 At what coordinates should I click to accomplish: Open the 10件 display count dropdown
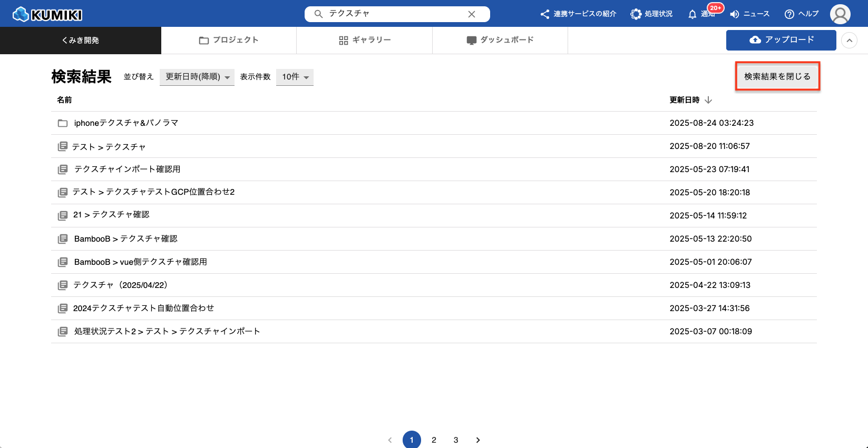click(295, 77)
